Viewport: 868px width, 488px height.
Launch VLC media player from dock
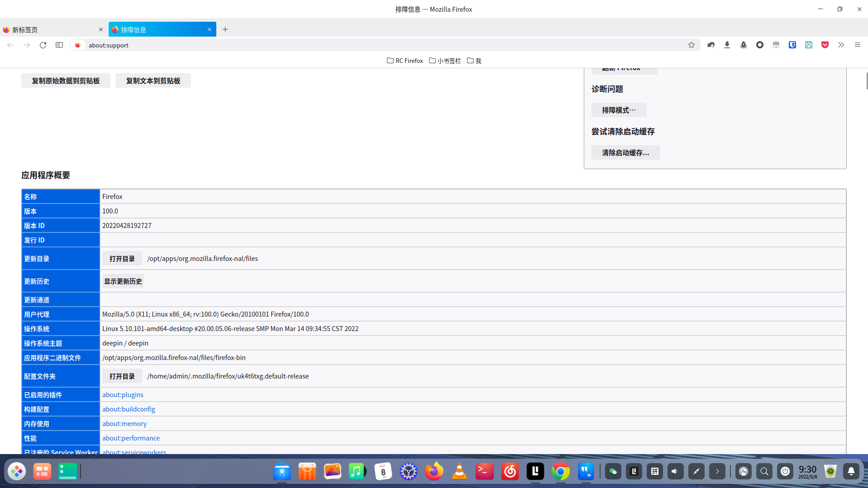(459, 471)
